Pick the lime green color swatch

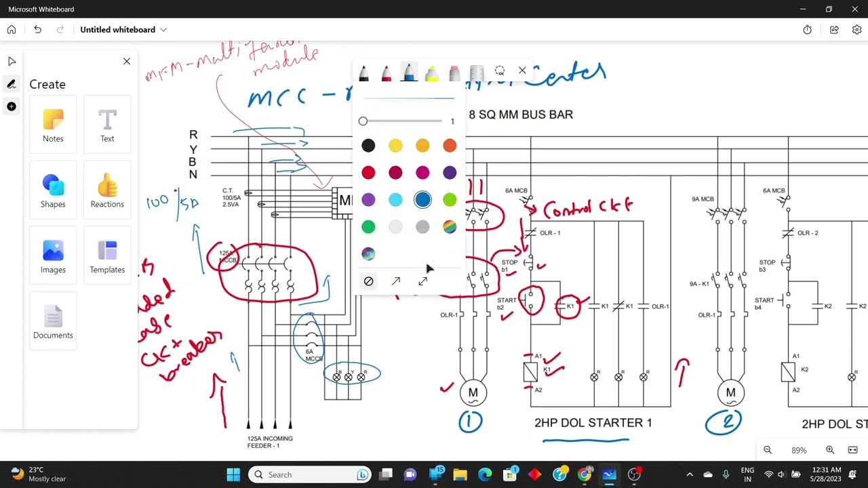click(450, 200)
